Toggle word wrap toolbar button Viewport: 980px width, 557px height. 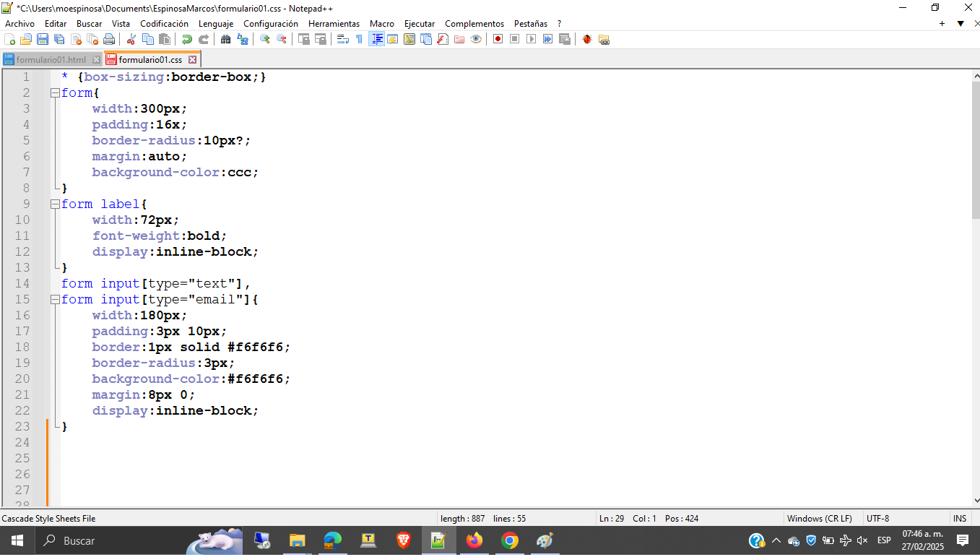343,39
